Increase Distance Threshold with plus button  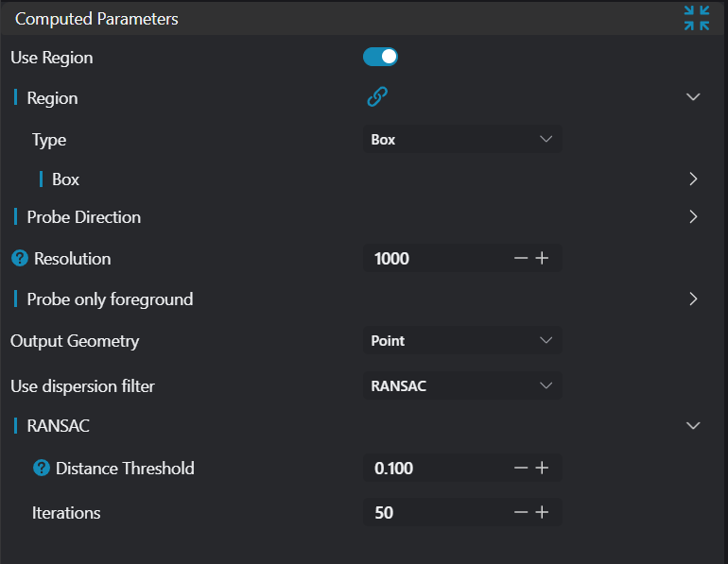click(x=542, y=468)
